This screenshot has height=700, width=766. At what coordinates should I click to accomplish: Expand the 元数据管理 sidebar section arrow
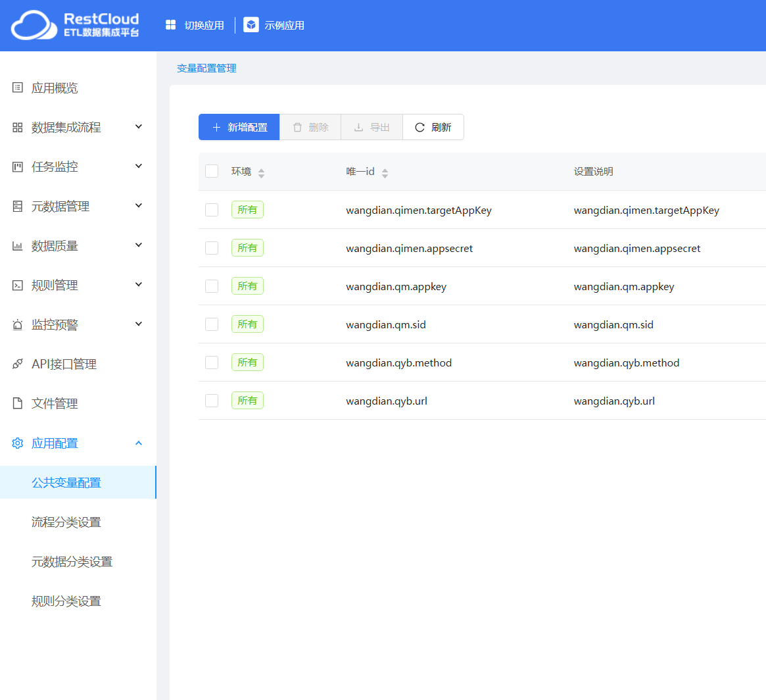139,206
